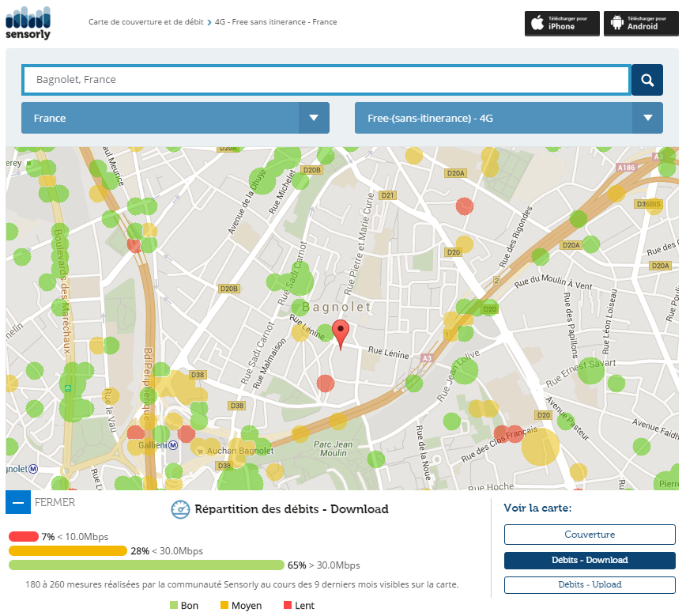Switch to the Couverture map view

pyautogui.click(x=590, y=535)
